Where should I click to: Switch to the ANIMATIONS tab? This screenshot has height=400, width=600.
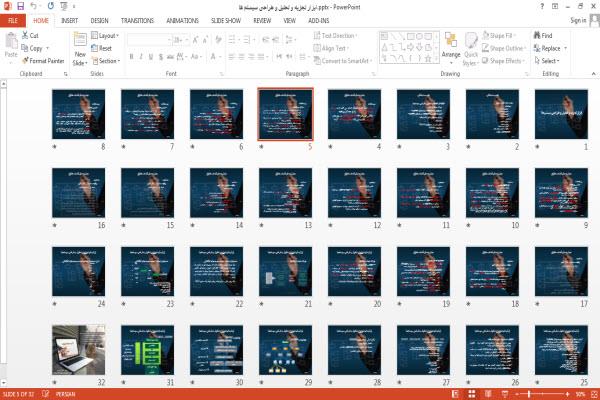tap(182, 21)
